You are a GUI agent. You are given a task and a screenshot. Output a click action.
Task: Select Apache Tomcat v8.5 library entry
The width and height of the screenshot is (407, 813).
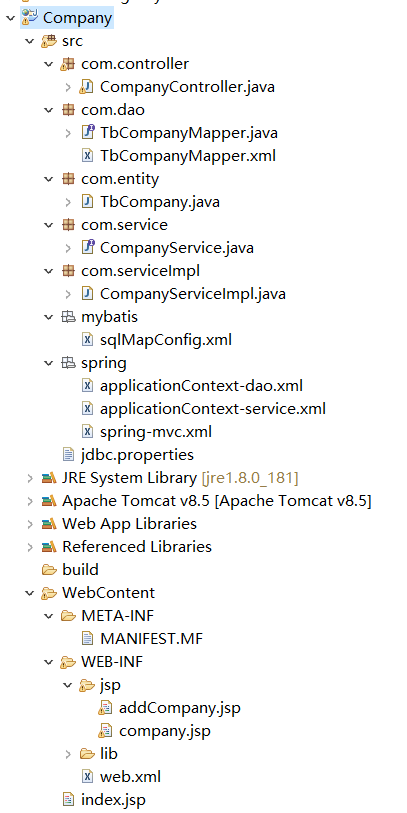pos(217,501)
